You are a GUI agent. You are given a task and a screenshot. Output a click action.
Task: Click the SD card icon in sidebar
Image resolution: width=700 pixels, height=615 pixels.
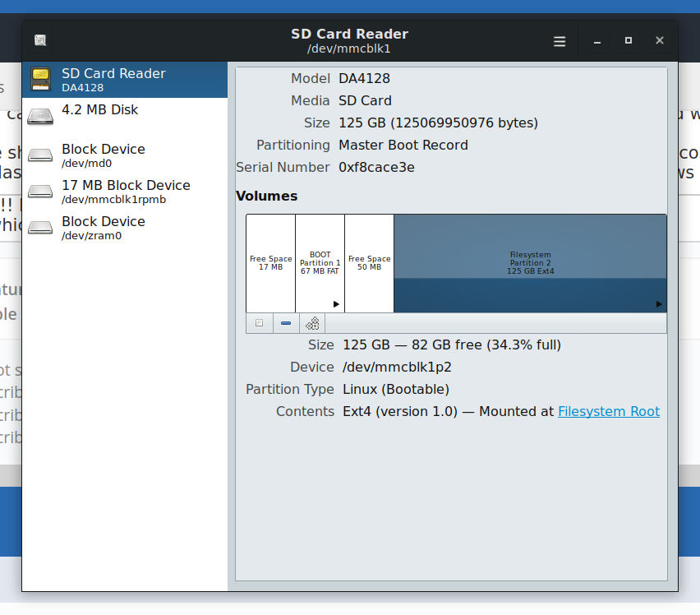40,80
